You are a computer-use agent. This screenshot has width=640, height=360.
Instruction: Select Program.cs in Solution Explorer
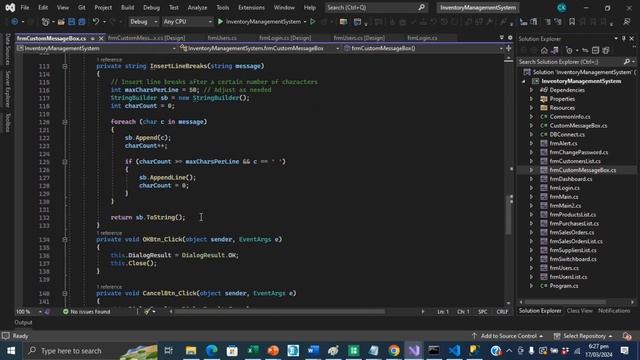point(564,286)
